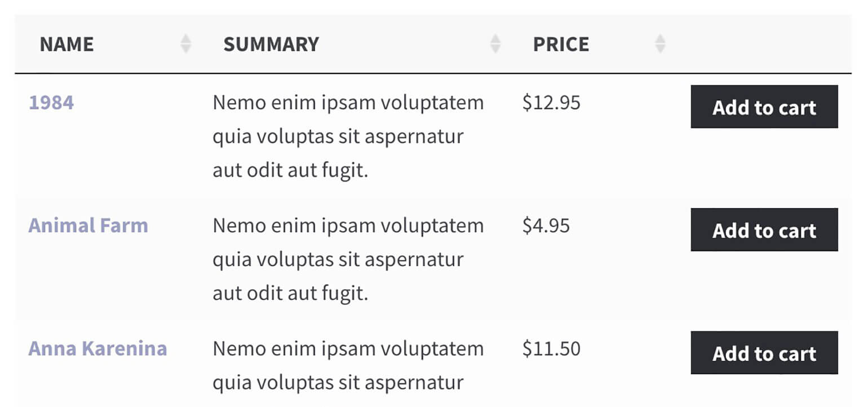The width and height of the screenshot is (868, 407).
Task: Add Anna Karenina to the cart
Action: (x=764, y=353)
